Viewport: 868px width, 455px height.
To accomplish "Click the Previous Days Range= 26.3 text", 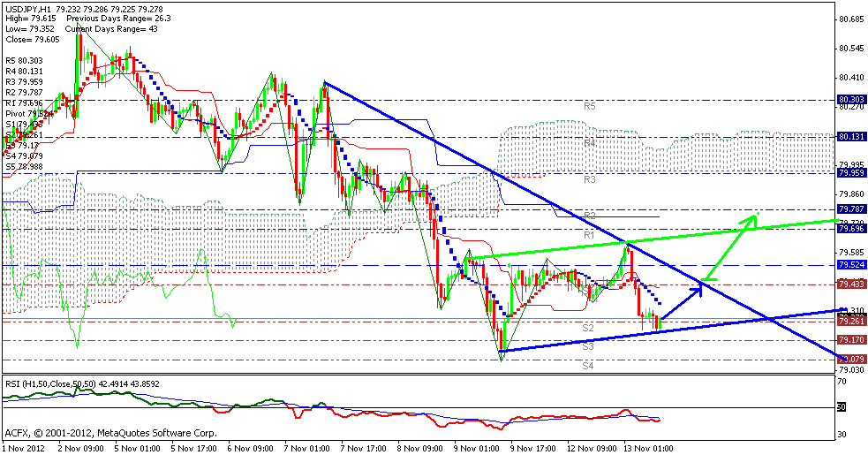I will click(118, 18).
